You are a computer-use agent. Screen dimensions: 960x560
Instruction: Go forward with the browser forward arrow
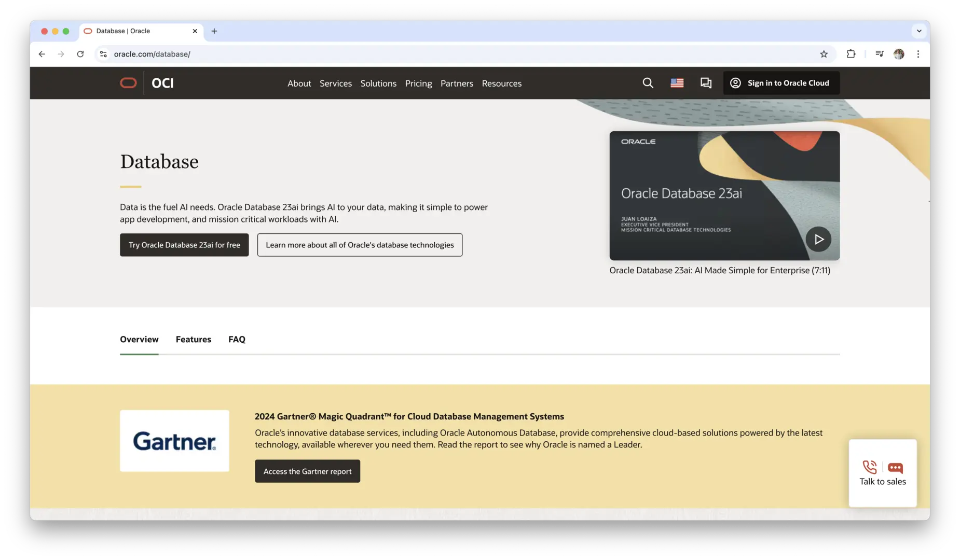[61, 54]
